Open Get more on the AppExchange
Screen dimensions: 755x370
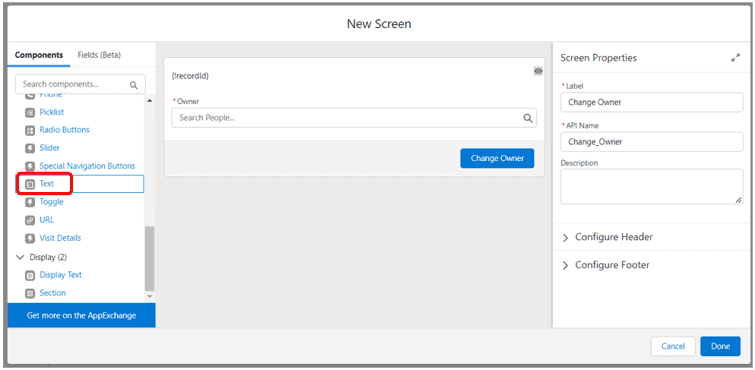[x=81, y=316]
